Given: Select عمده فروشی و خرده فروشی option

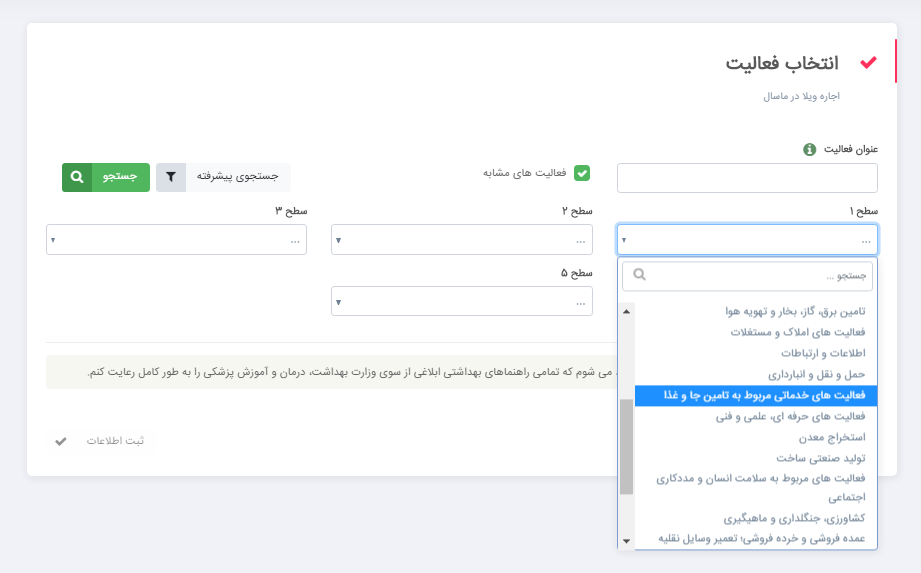Looking at the screenshot, I should tap(756, 538).
